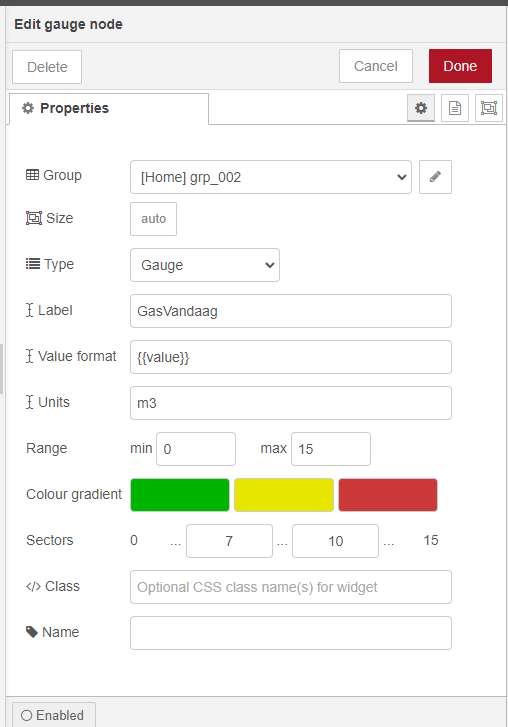Open node properties gear icon
508x727 pixels.
pyautogui.click(x=421, y=108)
